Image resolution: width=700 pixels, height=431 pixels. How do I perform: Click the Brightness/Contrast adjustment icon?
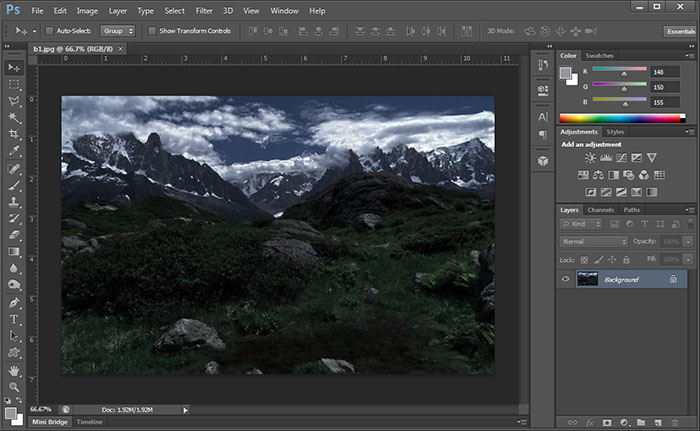(x=591, y=158)
